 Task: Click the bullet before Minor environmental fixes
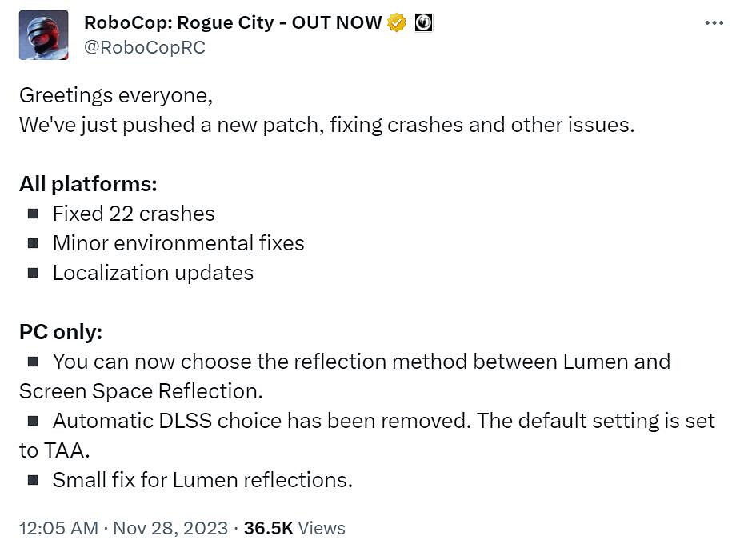coord(33,243)
